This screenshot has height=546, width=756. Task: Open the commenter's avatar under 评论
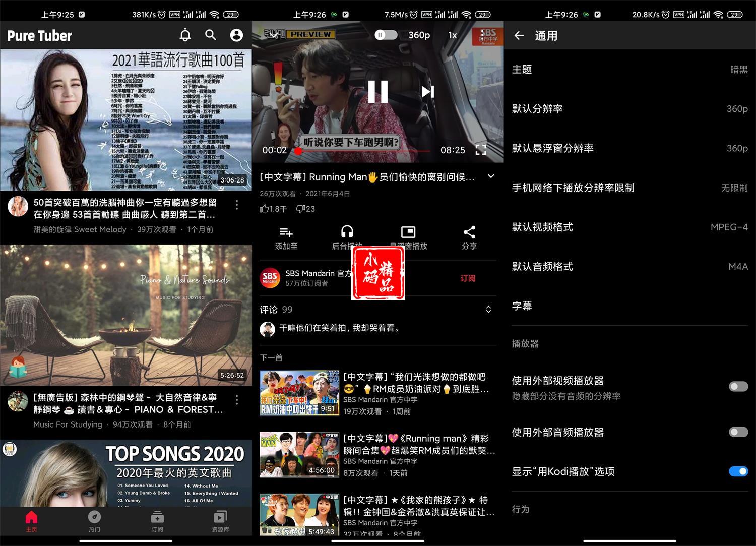pos(267,329)
